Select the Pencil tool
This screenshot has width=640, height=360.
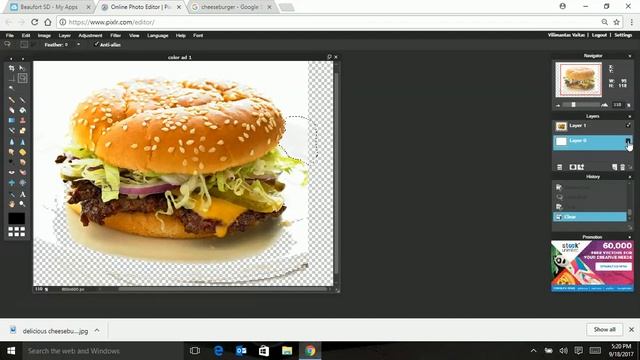[11, 100]
